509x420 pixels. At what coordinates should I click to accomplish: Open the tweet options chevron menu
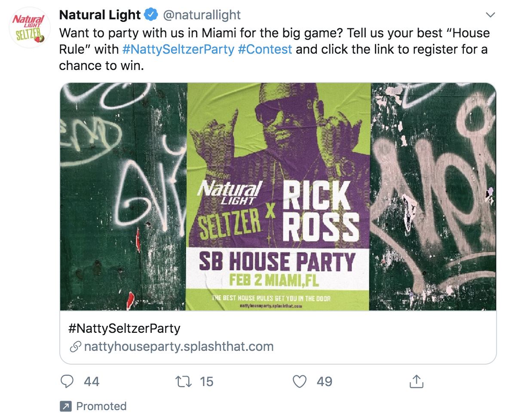(490, 15)
